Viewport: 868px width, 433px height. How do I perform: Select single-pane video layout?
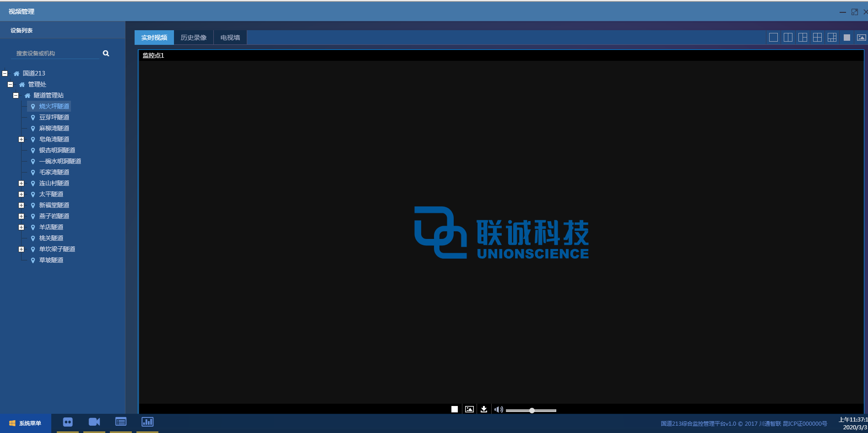pyautogui.click(x=773, y=38)
